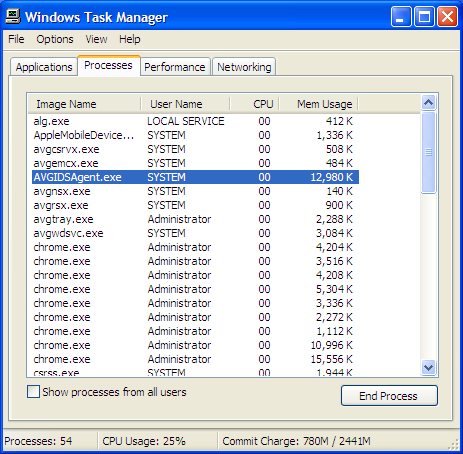
Task: Click the End Process button
Action: point(389,396)
